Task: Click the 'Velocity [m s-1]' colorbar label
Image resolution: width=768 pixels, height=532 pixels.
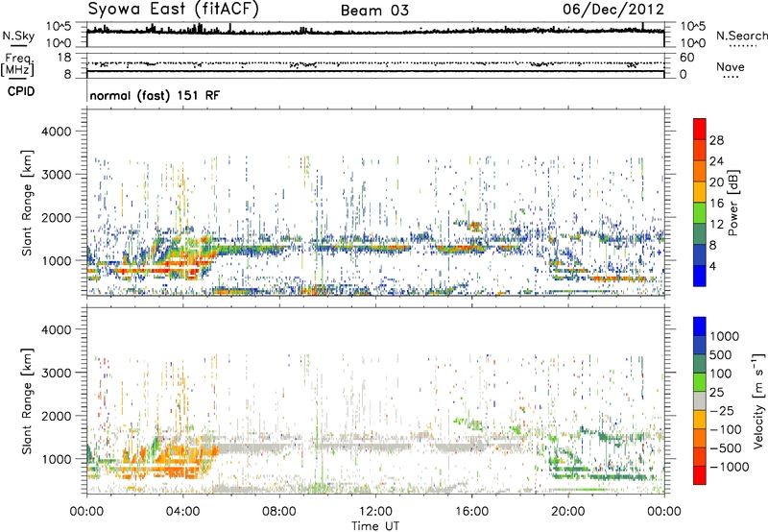Action: (758, 400)
